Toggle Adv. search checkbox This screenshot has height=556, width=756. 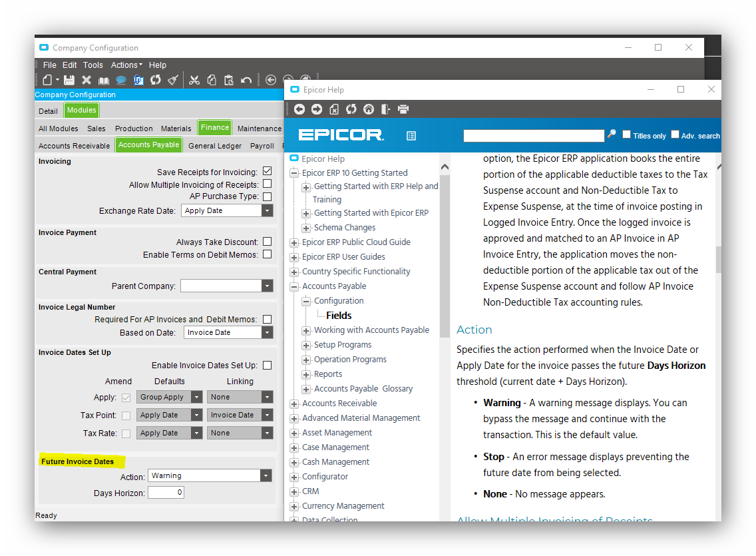coord(675,135)
